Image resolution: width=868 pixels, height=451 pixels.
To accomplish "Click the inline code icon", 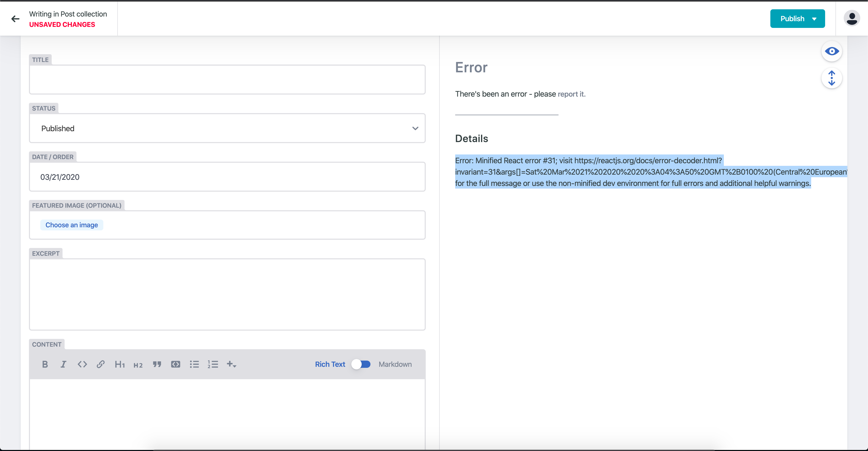I will pyautogui.click(x=82, y=364).
